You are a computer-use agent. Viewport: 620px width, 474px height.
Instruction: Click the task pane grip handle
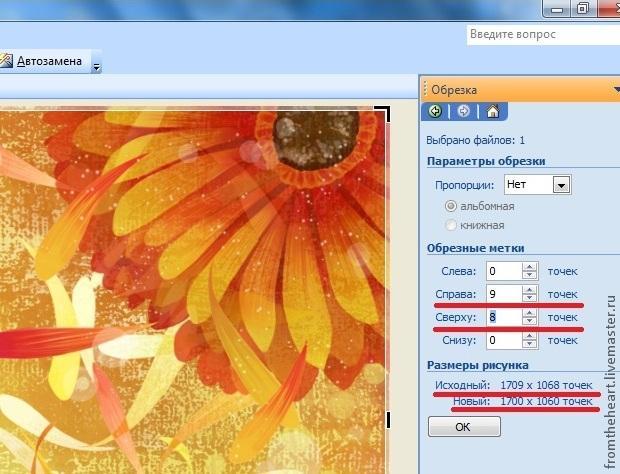click(425, 89)
